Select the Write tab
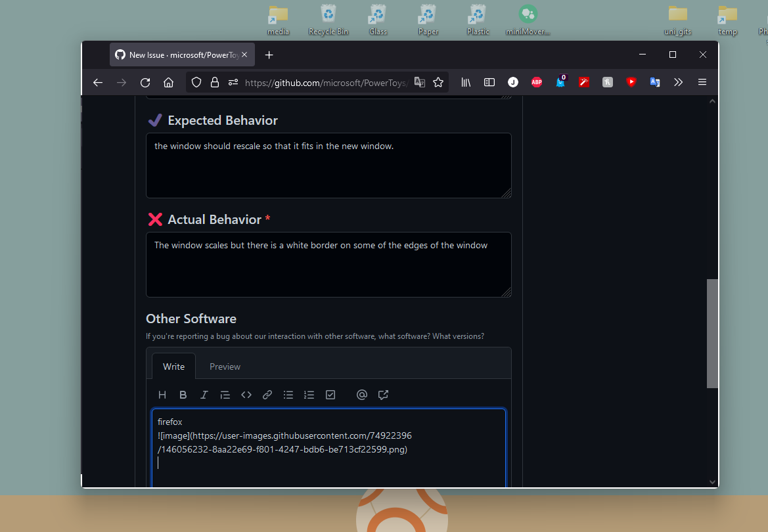The width and height of the screenshot is (768, 532). (173, 366)
